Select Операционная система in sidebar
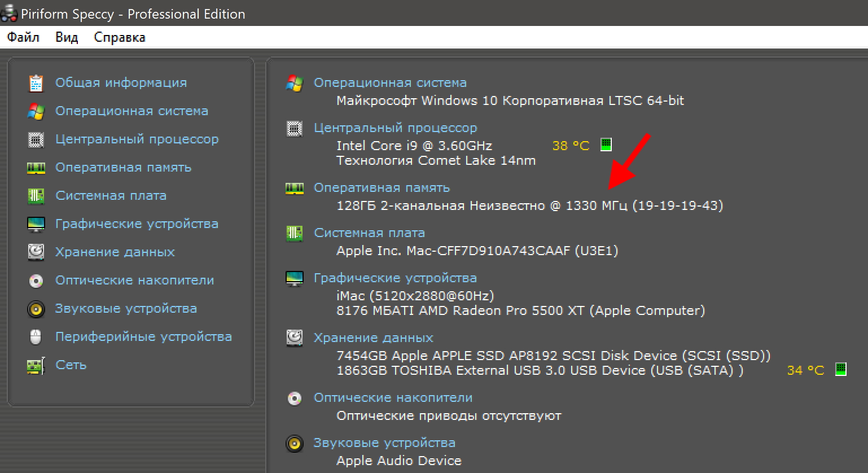 (131, 111)
